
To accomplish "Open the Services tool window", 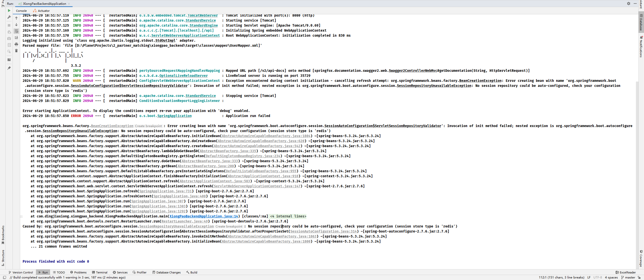I will [120, 272].
